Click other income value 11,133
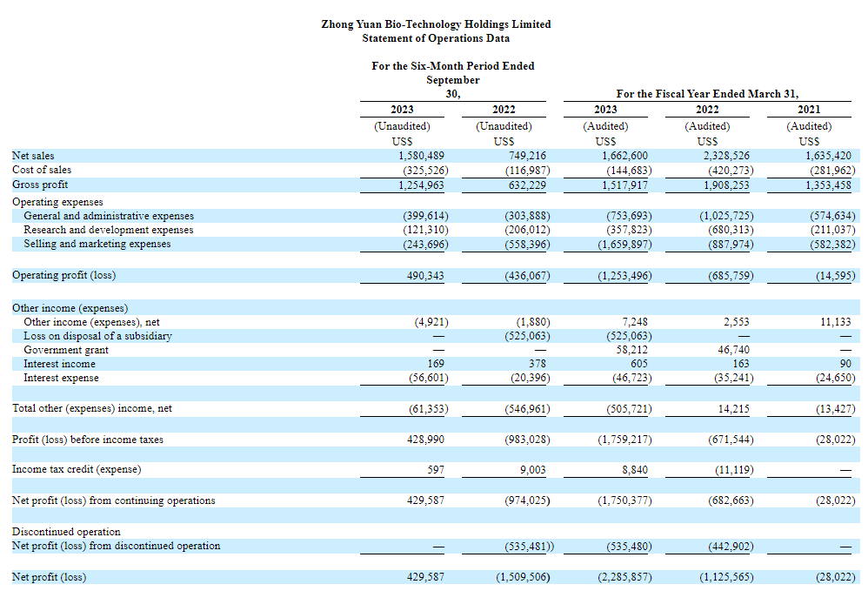The image size is (868, 591). (835, 322)
